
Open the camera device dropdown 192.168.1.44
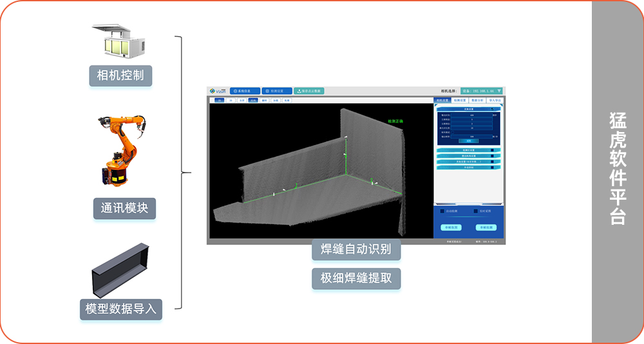tap(481, 91)
